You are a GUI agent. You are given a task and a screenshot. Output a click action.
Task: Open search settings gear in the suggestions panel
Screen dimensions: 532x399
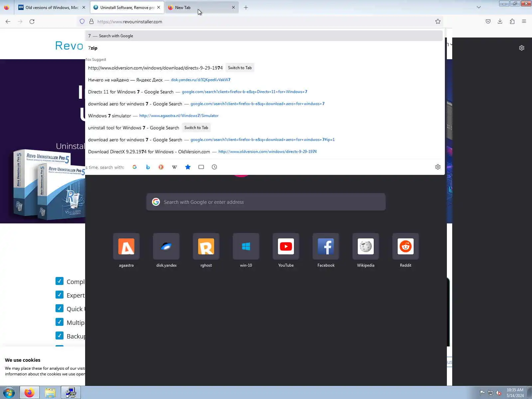pyautogui.click(x=438, y=167)
